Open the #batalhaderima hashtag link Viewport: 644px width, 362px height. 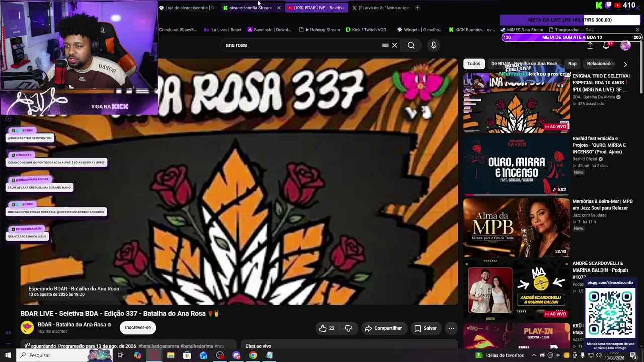[197, 346]
